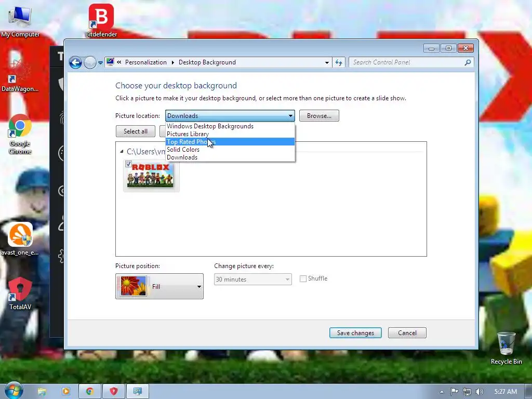Click the Save changes button
Viewport: 532px width, 399px height.
(x=355, y=333)
